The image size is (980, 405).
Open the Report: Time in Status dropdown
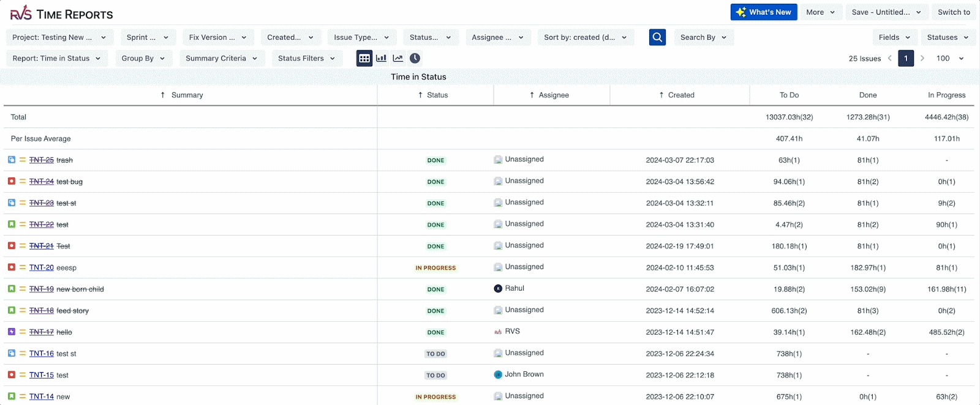(56, 58)
